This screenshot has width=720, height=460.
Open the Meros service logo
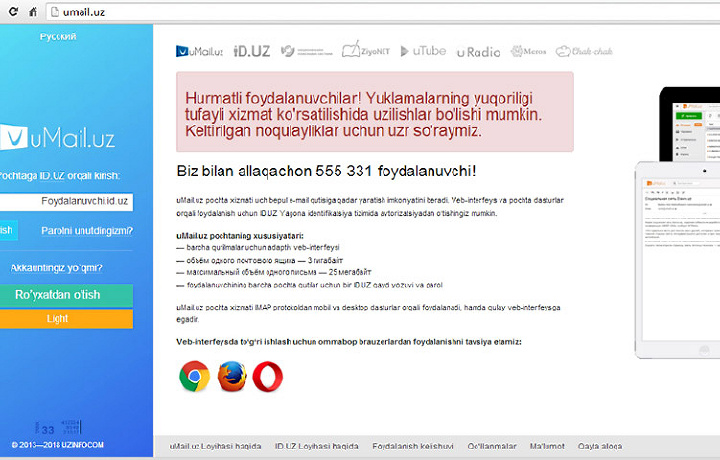[x=529, y=51]
